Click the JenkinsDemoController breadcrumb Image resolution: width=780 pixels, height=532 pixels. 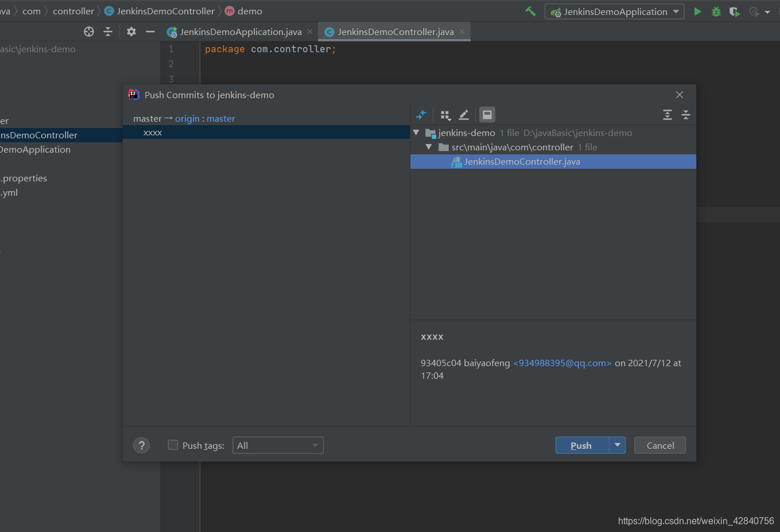click(160, 11)
